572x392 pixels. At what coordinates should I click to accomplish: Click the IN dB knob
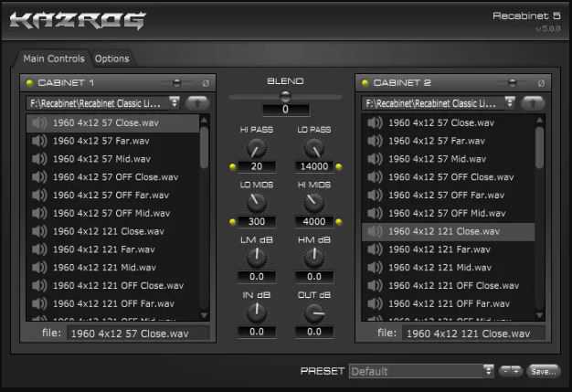[x=257, y=313]
